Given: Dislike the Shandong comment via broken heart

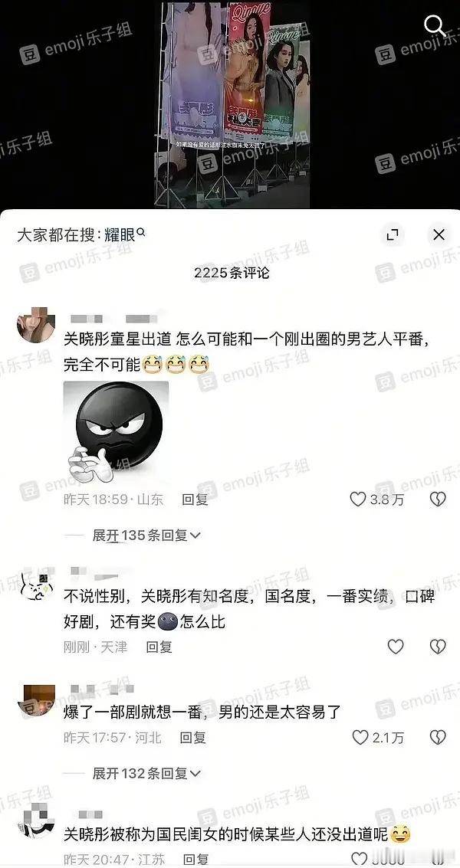Looking at the screenshot, I should (x=439, y=500).
